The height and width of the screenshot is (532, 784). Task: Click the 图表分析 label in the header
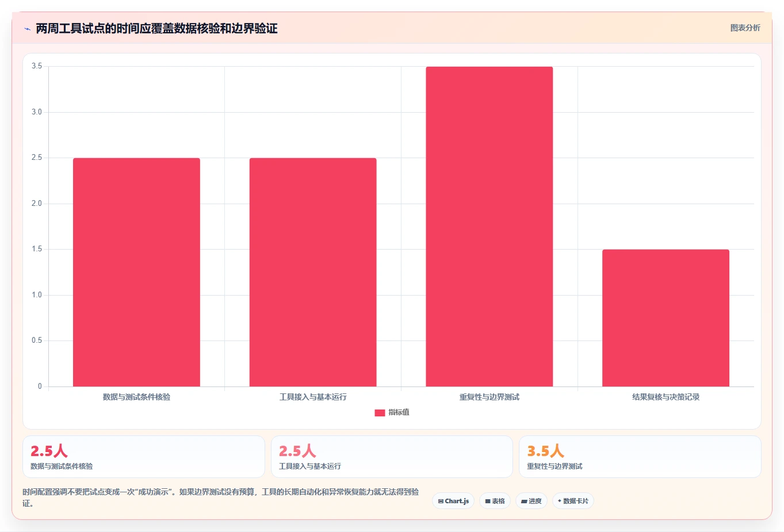click(x=745, y=28)
